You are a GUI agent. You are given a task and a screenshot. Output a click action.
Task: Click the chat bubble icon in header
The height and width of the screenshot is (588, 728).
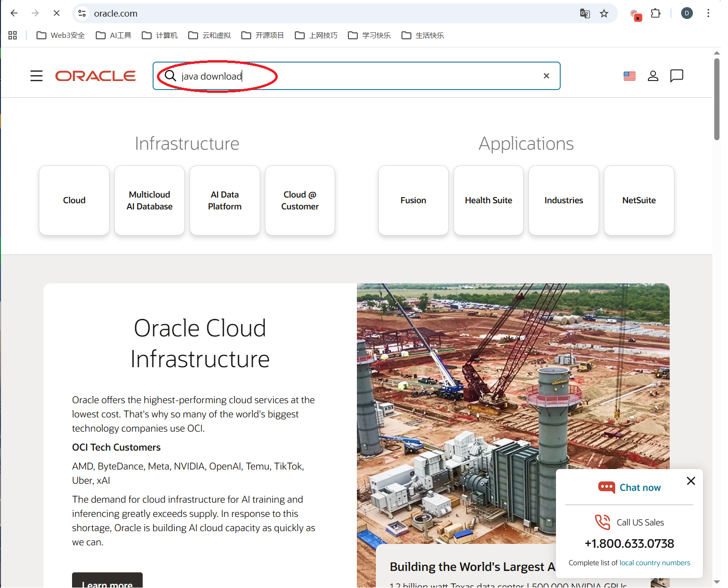(676, 76)
